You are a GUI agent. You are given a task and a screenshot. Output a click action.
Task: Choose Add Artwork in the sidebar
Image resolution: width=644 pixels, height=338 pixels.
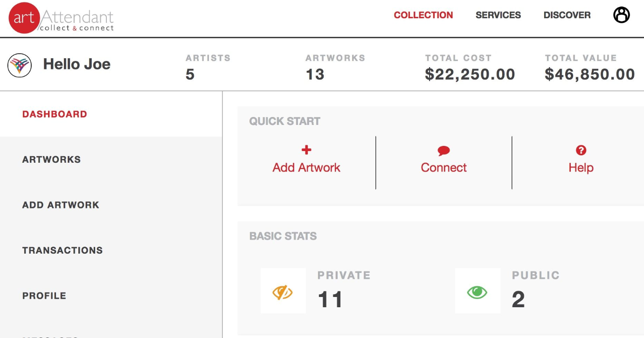(61, 205)
